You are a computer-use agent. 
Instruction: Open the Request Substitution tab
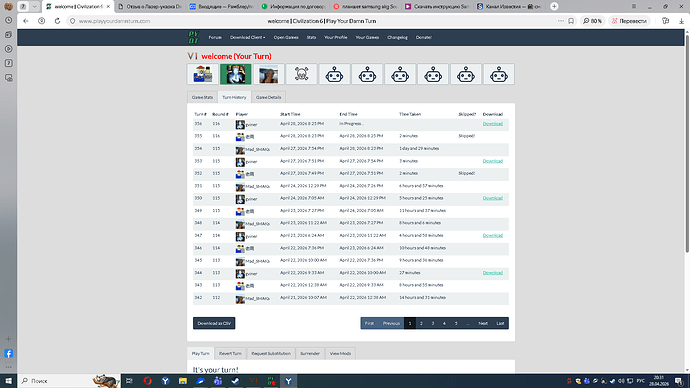point(271,353)
